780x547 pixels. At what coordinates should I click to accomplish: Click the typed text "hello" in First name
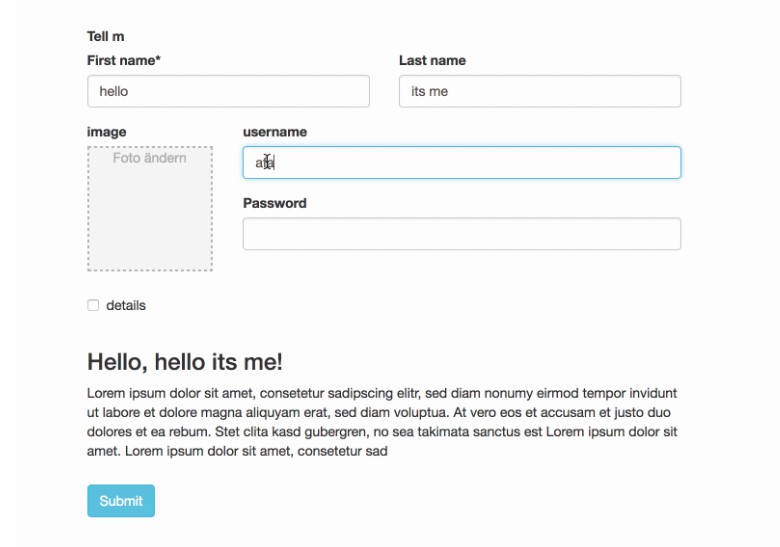coord(114,91)
